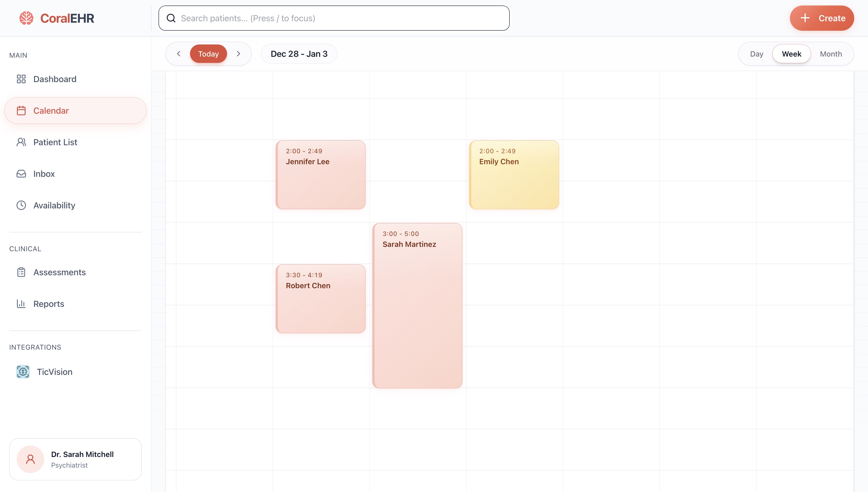The width and height of the screenshot is (868, 492).
Task: Advance to next week with right chevron
Action: point(239,54)
